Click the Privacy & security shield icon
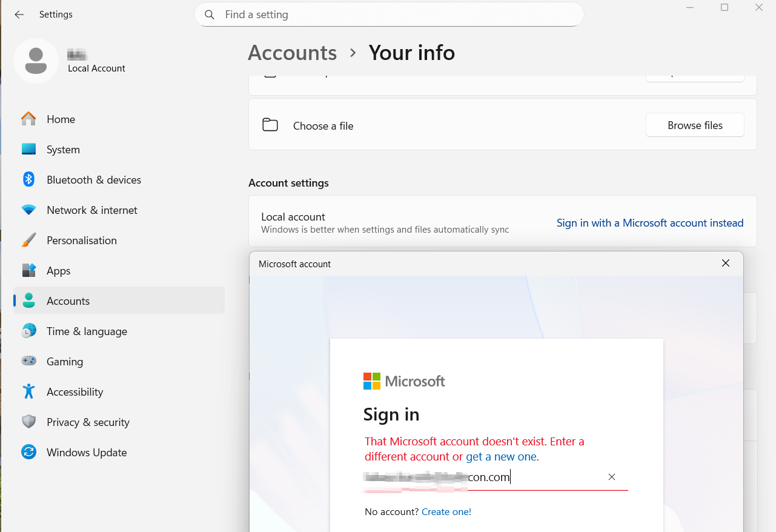Image resolution: width=776 pixels, height=532 pixels. (x=28, y=422)
